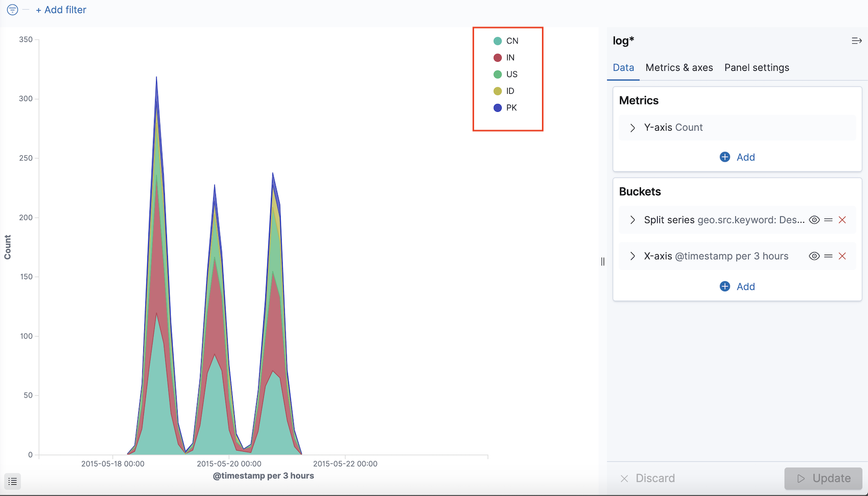Image resolution: width=868 pixels, height=496 pixels.
Task: Click the Count y-axis title
Action: [x=8, y=247]
